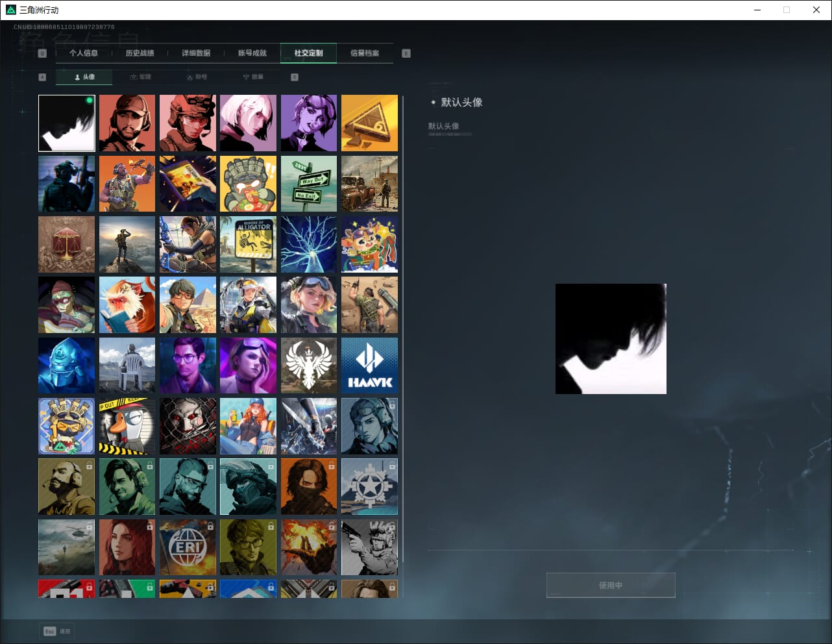This screenshot has width=832, height=644.
Task: Switch to the 信誉档案 tab
Action: [365, 53]
